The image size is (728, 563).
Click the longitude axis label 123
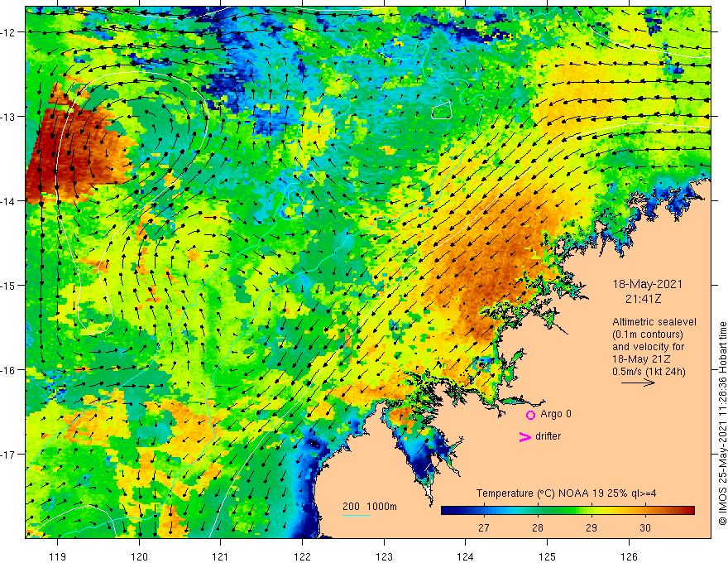click(384, 556)
